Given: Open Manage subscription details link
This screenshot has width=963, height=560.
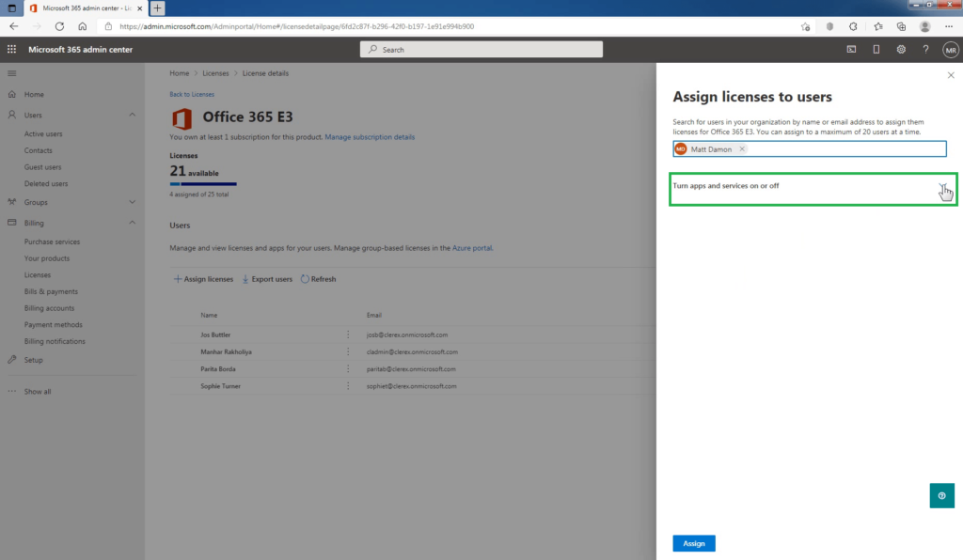Looking at the screenshot, I should [x=370, y=137].
